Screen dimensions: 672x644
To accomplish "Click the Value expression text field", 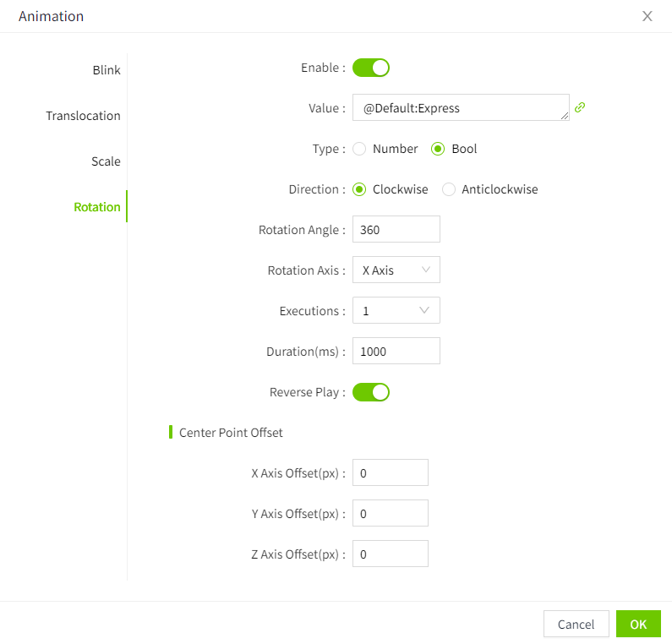I will 460,107.
